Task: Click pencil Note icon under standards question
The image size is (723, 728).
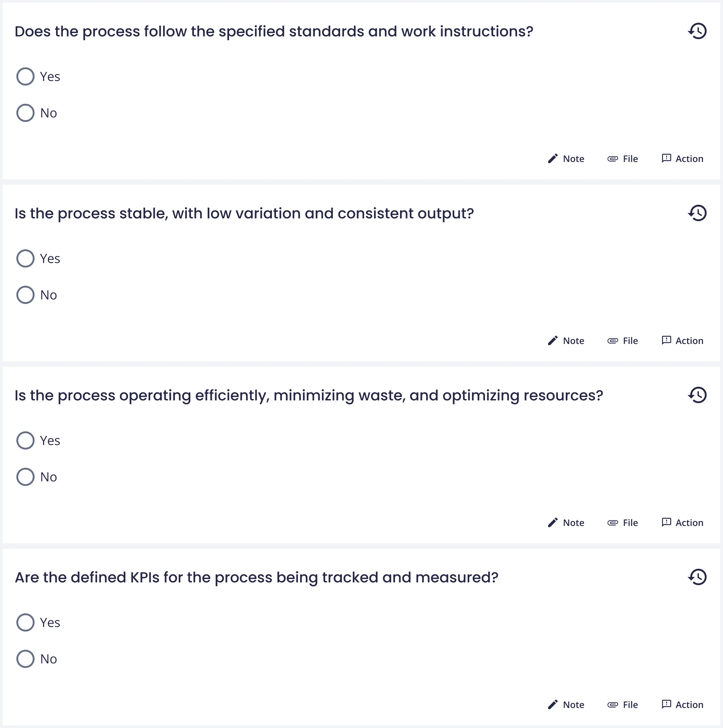Action: pos(553,159)
